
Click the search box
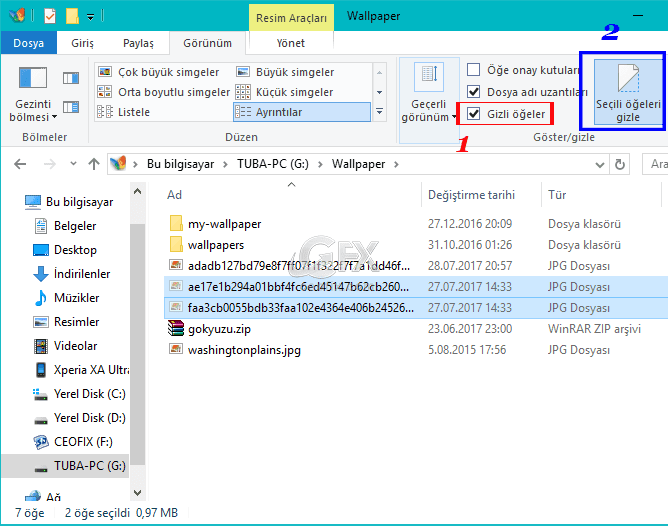click(655, 164)
